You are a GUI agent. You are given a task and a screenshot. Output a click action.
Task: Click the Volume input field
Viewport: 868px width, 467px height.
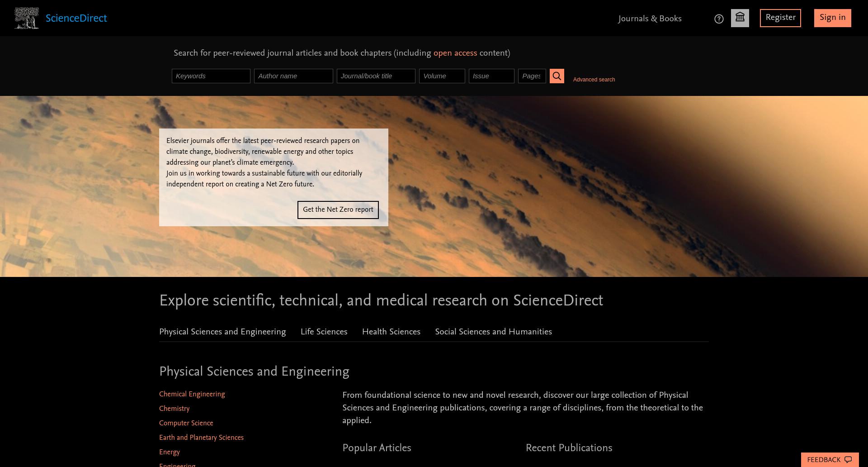pos(442,76)
